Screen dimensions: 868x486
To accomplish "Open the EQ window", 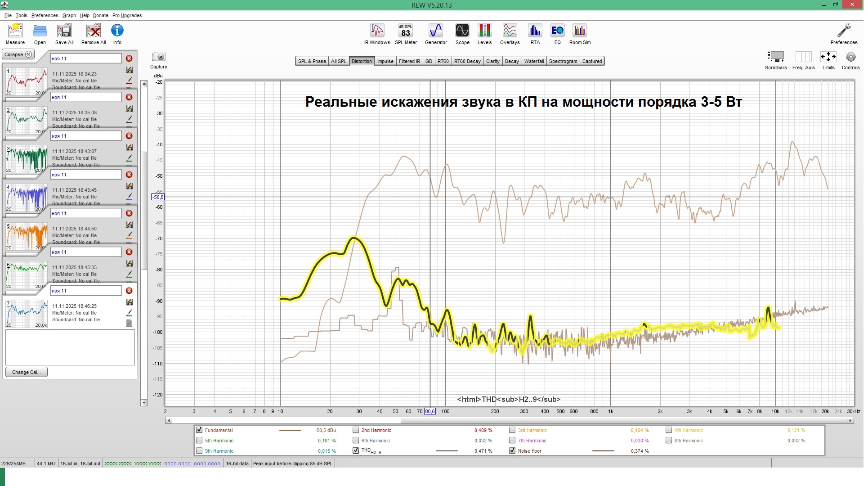I will coord(557,34).
